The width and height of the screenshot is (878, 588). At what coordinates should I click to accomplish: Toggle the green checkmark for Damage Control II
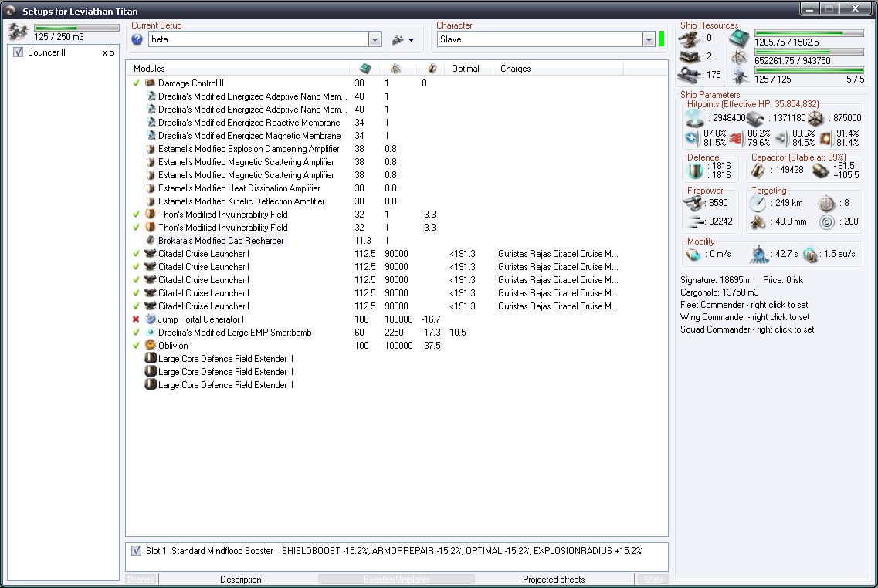click(x=136, y=83)
